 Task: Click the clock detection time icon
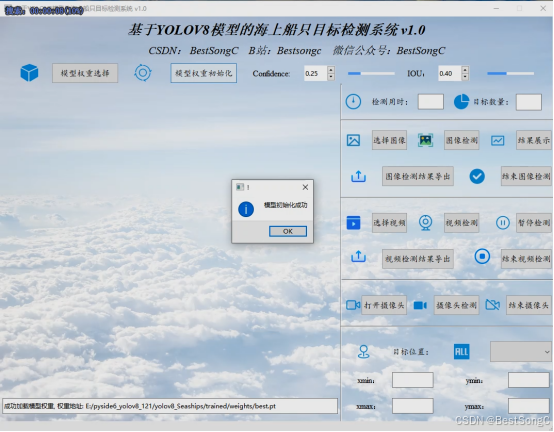[x=353, y=102]
